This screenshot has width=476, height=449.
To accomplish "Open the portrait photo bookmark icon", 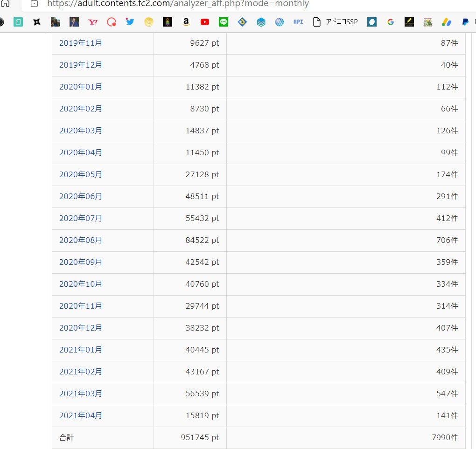I will [x=74, y=22].
